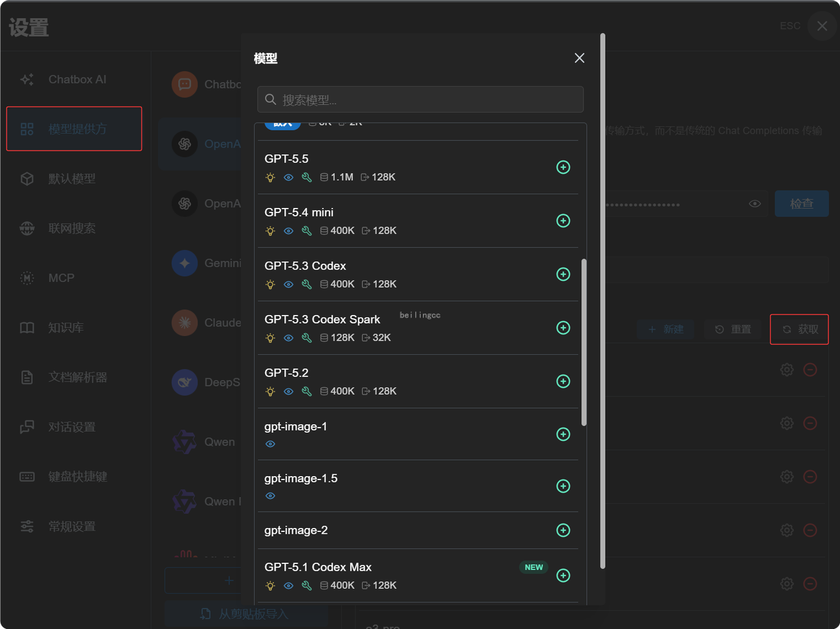840x629 pixels.
Task: Click the Claude provider logo in the settings list
Action: coord(184,323)
